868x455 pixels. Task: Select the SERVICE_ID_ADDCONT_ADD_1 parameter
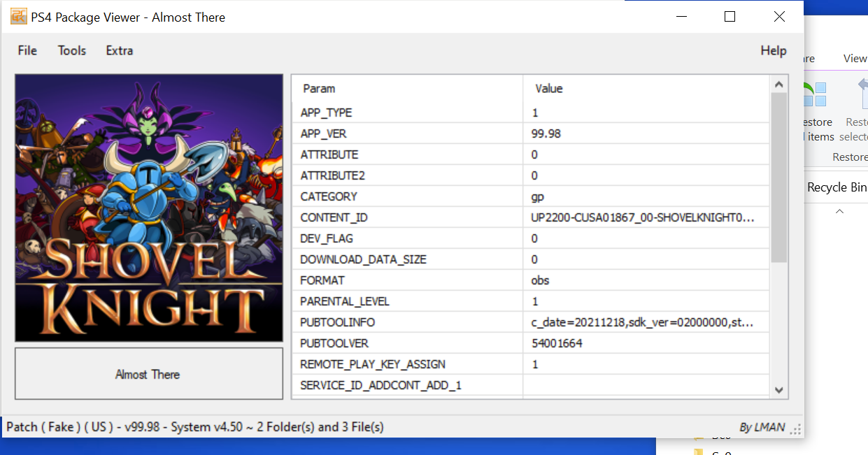coord(381,385)
